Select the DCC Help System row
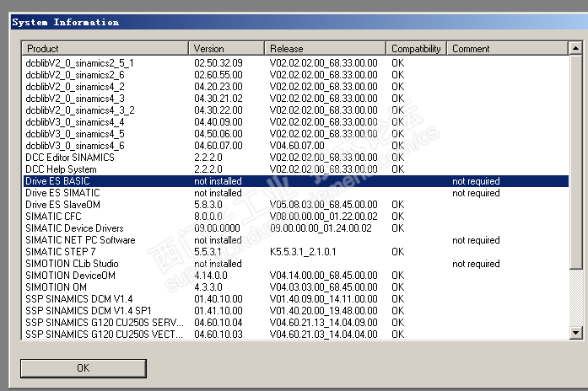588x391 pixels. tap(295, 169)
